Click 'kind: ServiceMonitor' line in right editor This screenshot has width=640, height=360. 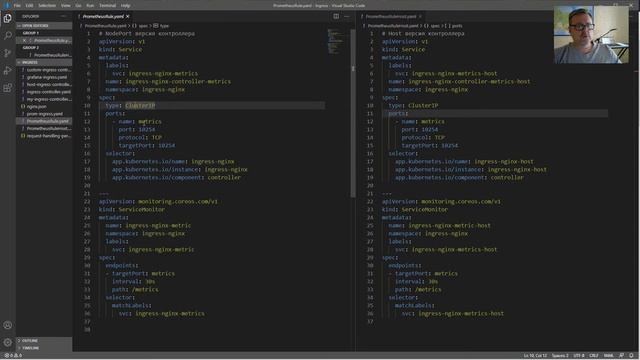[x=415, y=209]
